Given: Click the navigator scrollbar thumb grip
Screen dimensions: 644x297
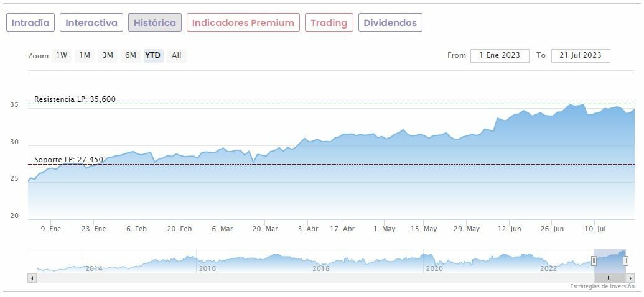Looking at the screenshot, I should 610,278.
